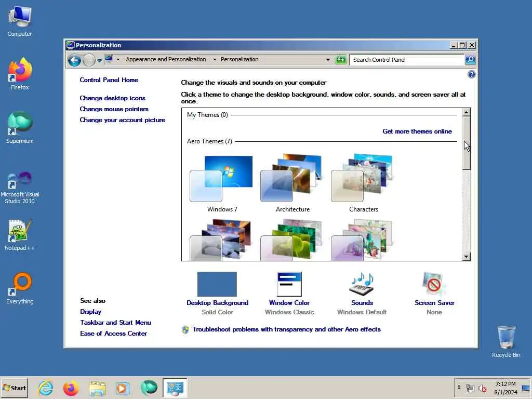Click the network tray icon
This screenshot has height=399, width=532.
point(470,388)
